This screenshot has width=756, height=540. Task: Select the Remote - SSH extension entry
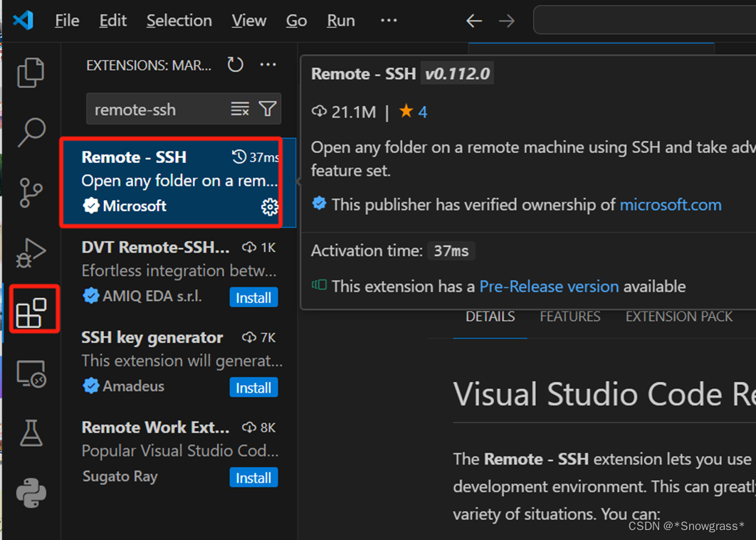point(179,181)
